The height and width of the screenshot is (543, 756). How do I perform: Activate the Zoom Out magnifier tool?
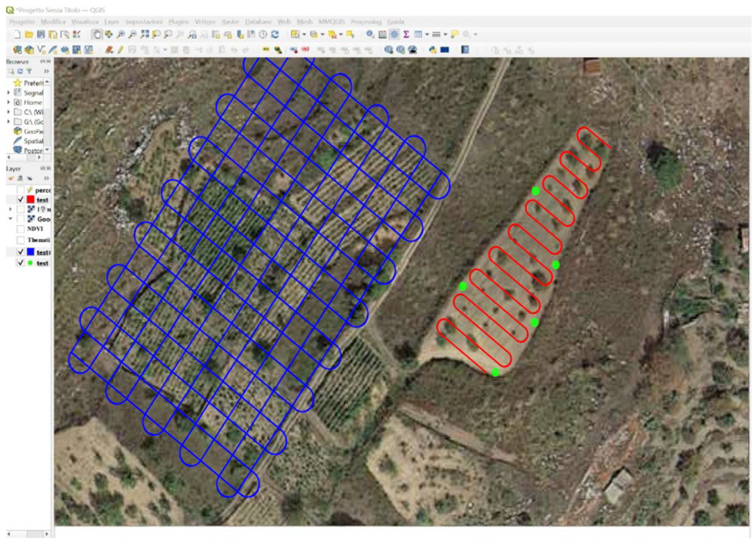pos(133,34)
